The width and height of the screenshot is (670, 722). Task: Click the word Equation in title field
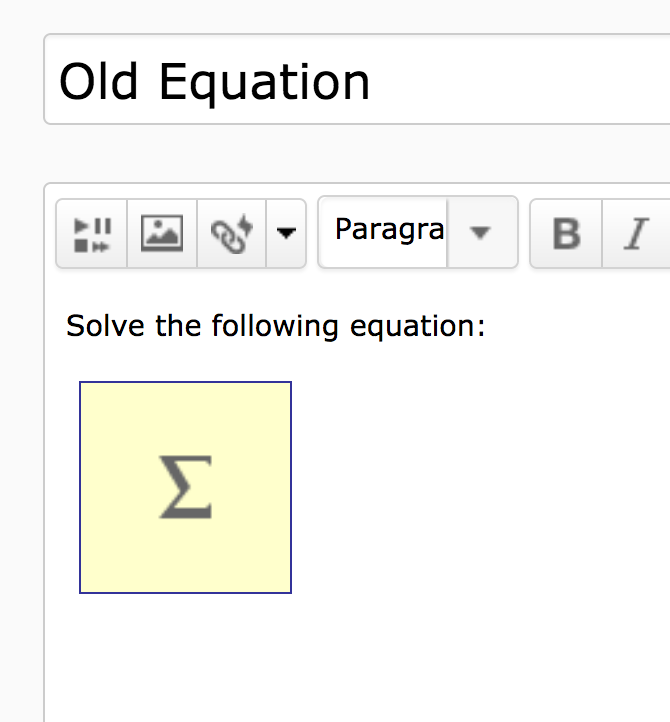tap(265, 82)
